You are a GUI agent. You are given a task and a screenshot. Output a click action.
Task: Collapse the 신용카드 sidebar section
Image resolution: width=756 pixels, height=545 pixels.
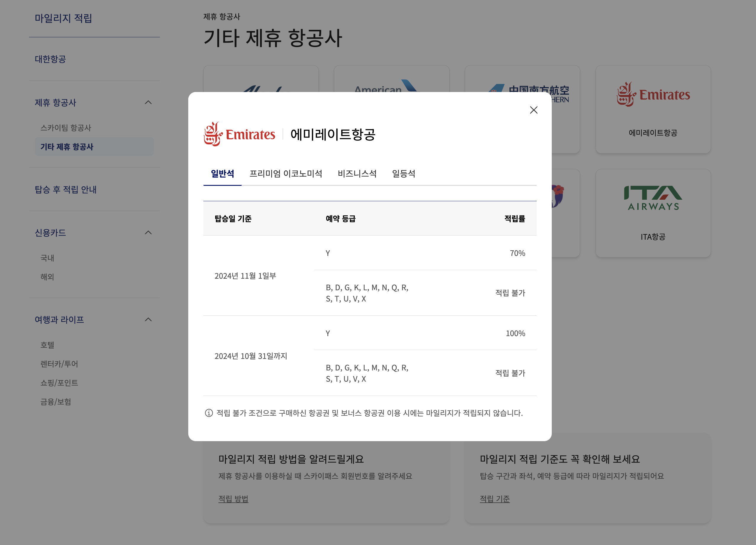coord(148,233)
